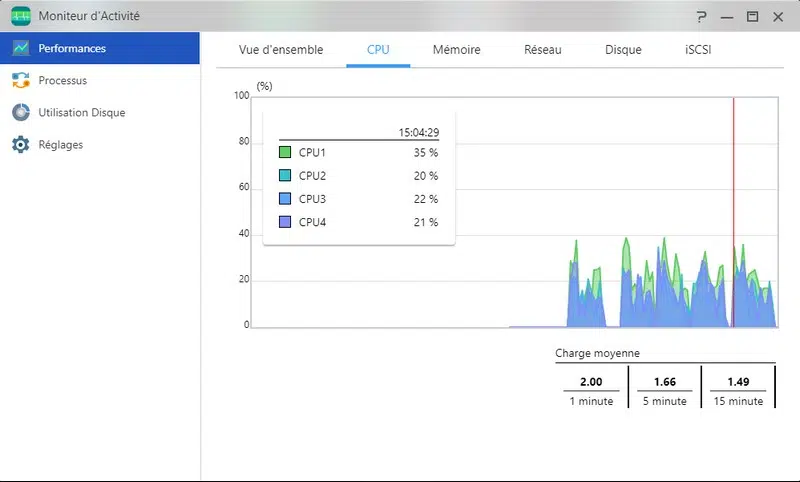Click the Moniteur d'Activité app icon
This screenshot has width=800, height=482.
click(20, 16)
